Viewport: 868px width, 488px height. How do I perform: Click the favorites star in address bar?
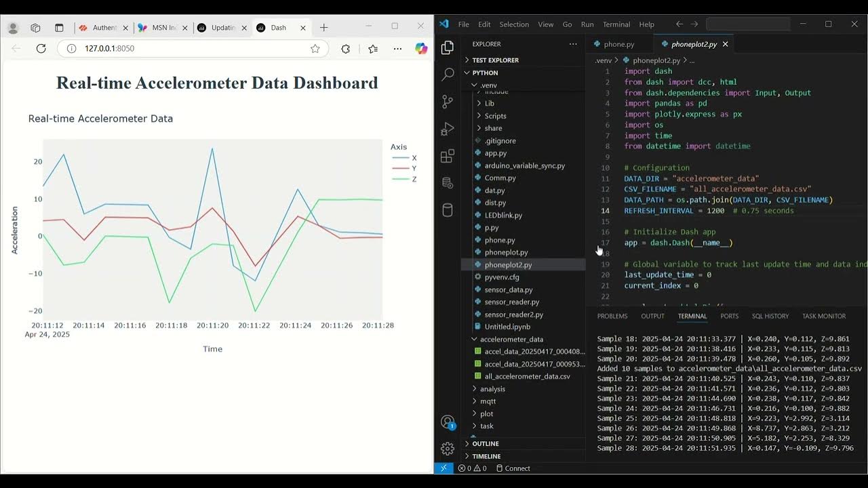tap(315, 49)
